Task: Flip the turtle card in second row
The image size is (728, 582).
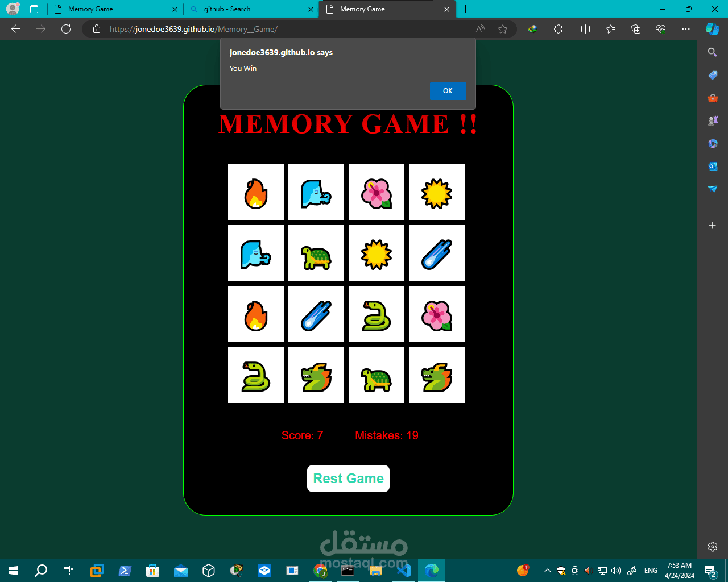Action: coord(316,253)
